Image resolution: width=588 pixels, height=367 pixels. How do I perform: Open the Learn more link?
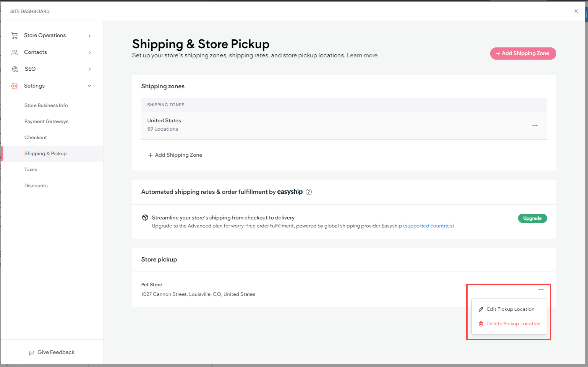(x=362, y=55)
